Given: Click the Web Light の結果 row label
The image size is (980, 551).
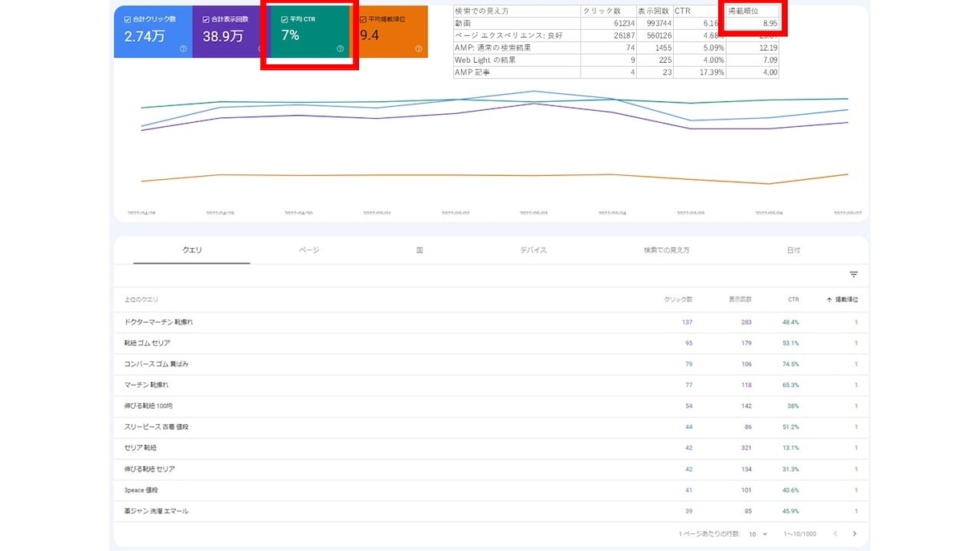Looking at the screenshot, I should point(485,60).
